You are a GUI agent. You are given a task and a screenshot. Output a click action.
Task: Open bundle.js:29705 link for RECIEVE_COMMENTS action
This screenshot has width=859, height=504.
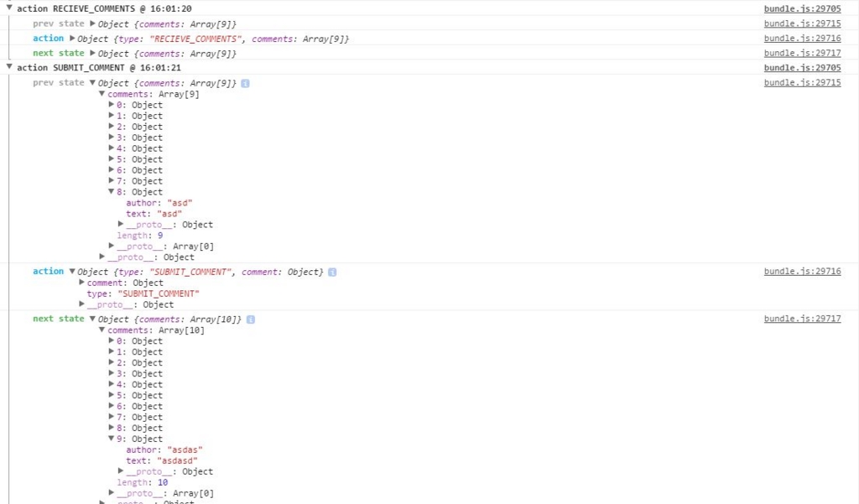(x=802, y=8)
